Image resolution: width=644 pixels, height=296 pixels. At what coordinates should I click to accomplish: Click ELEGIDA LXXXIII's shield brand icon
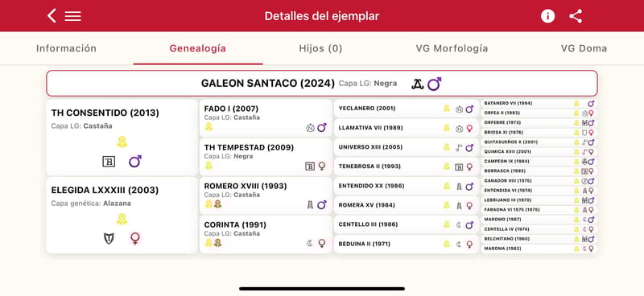[109, 238]
